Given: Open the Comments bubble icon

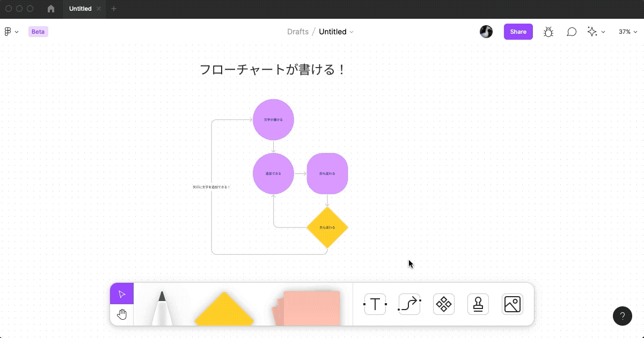Looking at the screenshot, I should click(x=572, y=32).
